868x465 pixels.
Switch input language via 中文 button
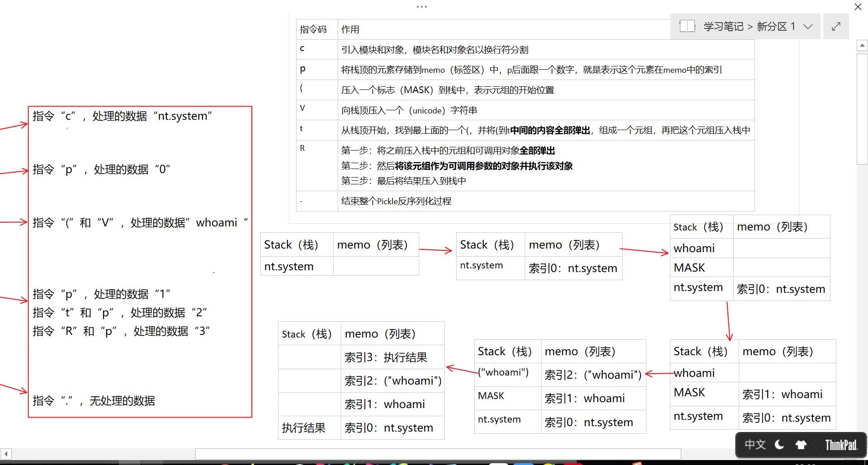pos(755,445)
